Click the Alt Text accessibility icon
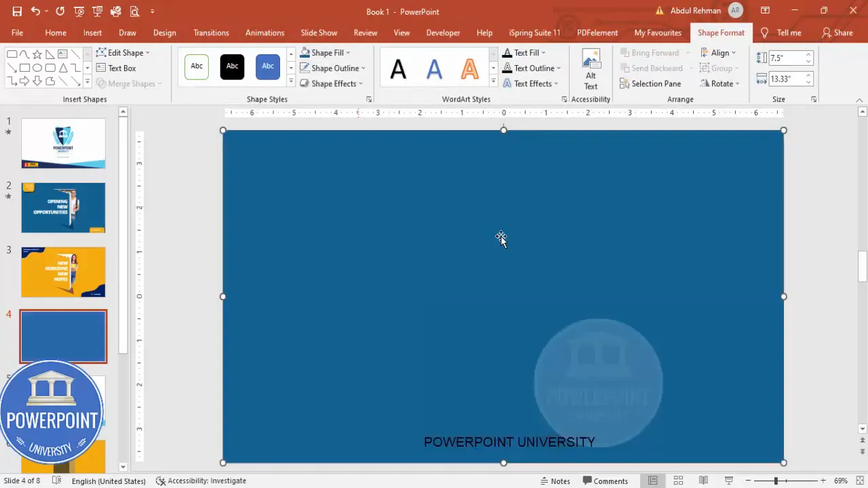This screenshot has width=868, height=488. click(x=591, y=69)
